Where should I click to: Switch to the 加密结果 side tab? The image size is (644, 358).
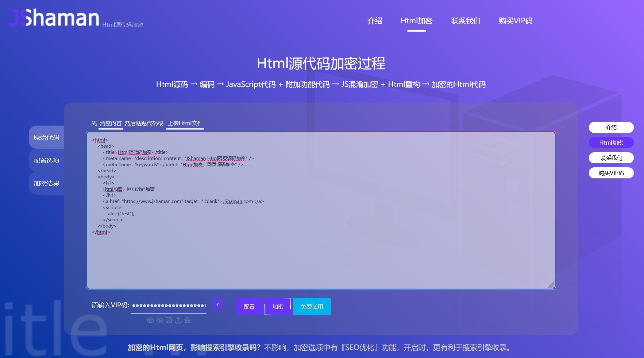click(x=46, y=183)
